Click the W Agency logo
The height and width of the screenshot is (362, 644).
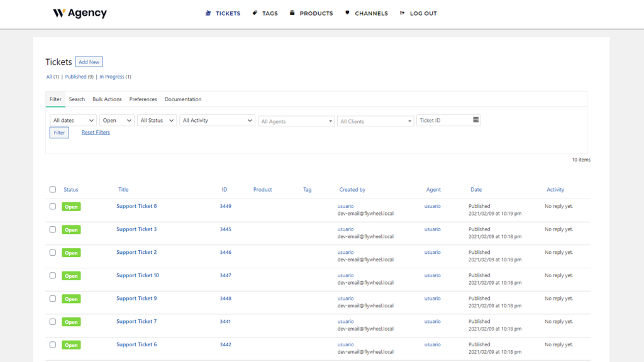pos(79,13)
